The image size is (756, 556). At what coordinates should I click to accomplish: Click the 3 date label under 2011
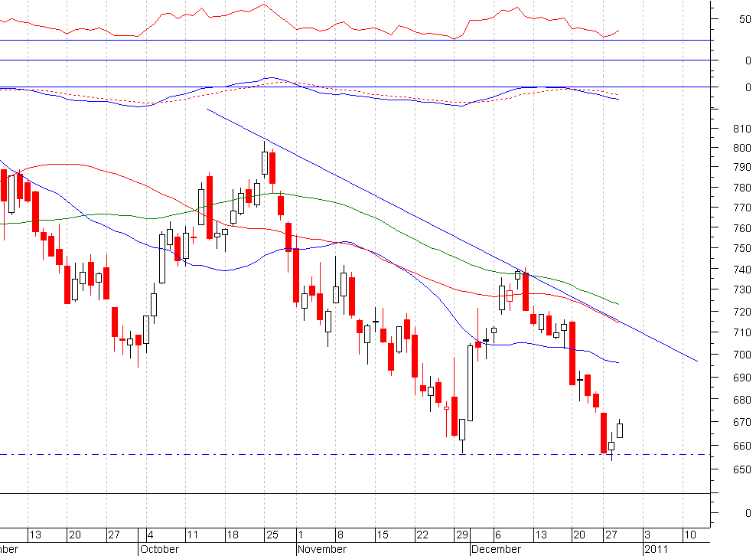[x=647, y=535]
